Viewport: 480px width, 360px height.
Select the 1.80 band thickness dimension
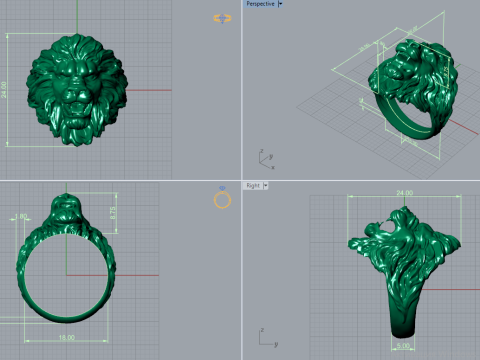click(x=21, y=216)
